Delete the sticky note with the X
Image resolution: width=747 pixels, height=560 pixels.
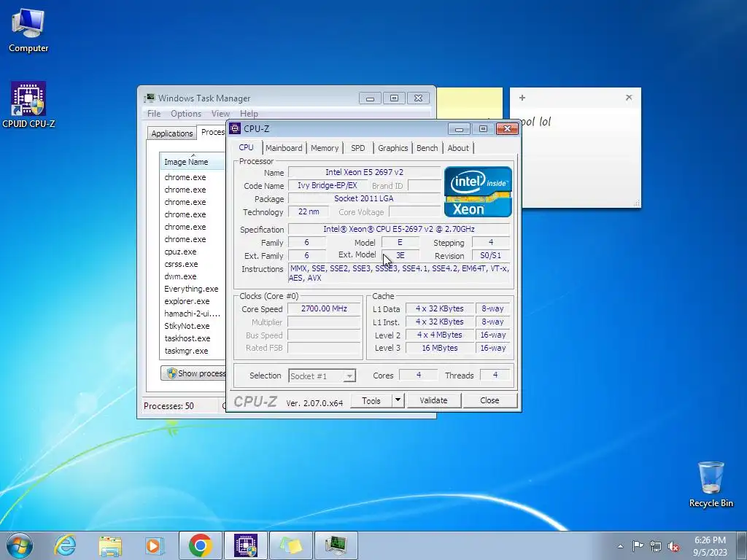point(629,98)
